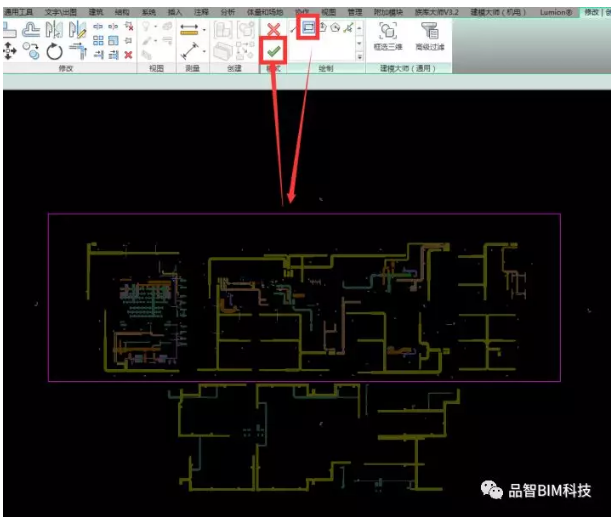Open the 文字\出图 tab
Image resolution: width=616 pixels, height=522 pixels.
(60, 13)
